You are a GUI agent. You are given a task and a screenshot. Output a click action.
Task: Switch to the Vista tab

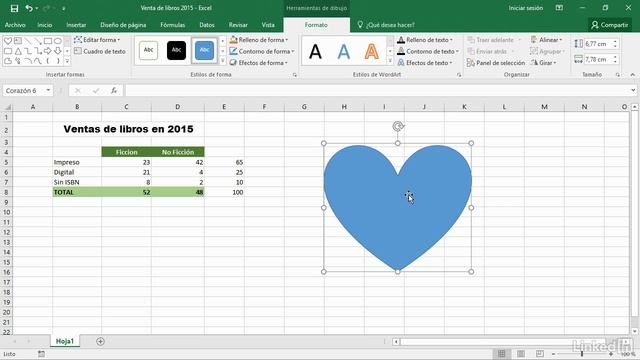point(268,25)
